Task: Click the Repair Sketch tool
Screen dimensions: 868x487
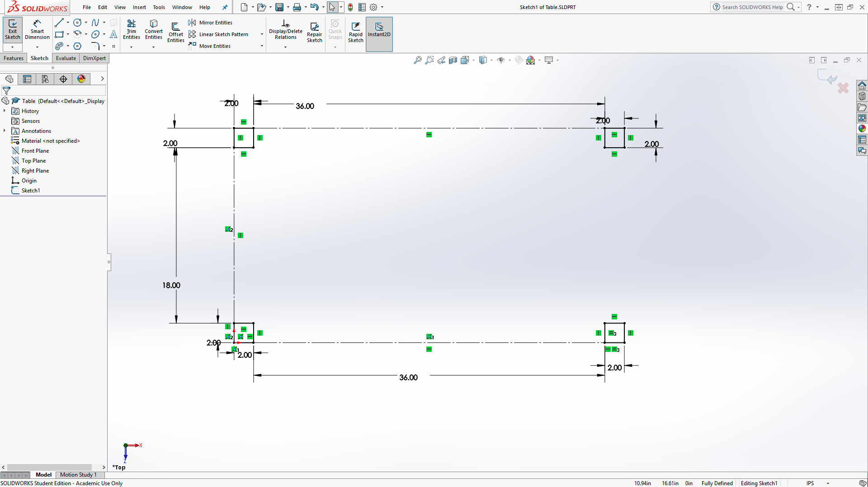Action: 314,33
